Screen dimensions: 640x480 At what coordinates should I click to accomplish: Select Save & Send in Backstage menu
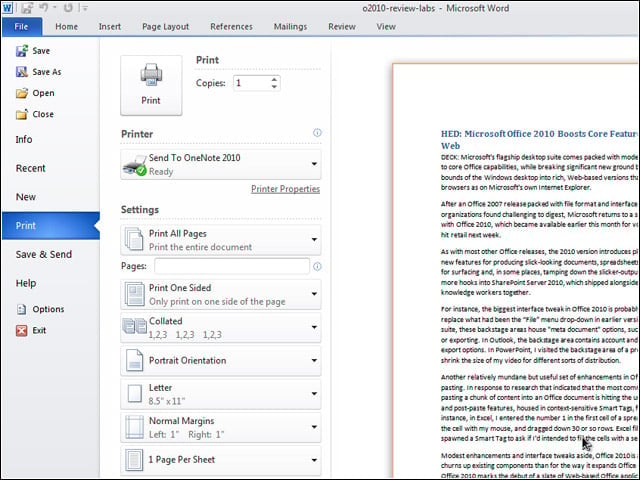coord(44,254)
